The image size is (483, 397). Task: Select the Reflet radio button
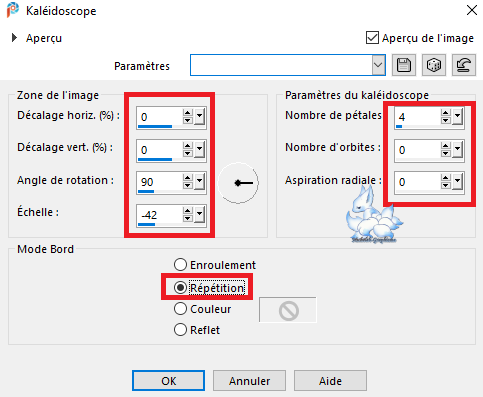tap(180, 330)
